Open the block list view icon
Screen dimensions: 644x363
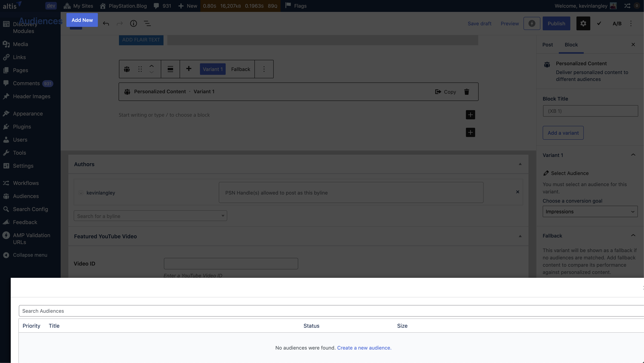coord(147,23)
